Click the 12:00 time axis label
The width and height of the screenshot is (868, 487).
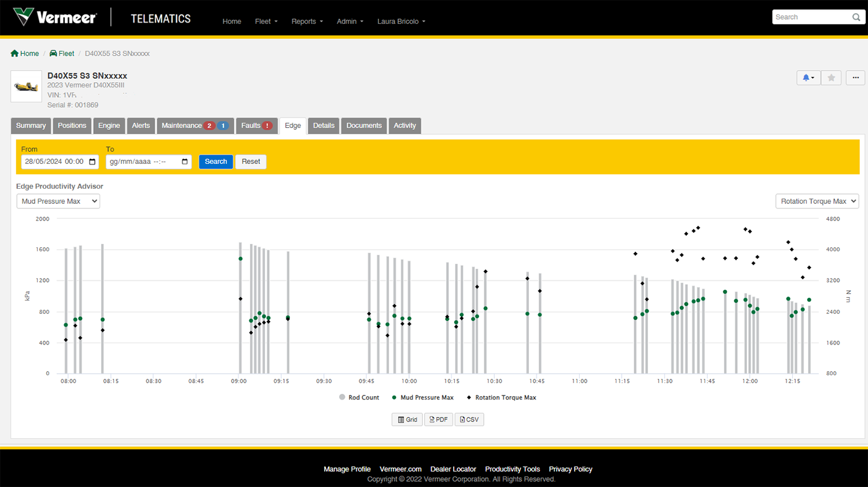(750, 381)
